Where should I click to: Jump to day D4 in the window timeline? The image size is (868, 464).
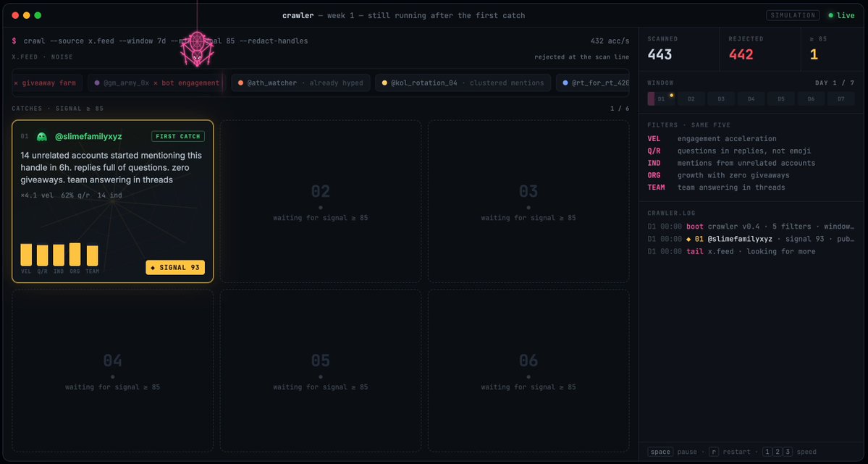(751, 98)
